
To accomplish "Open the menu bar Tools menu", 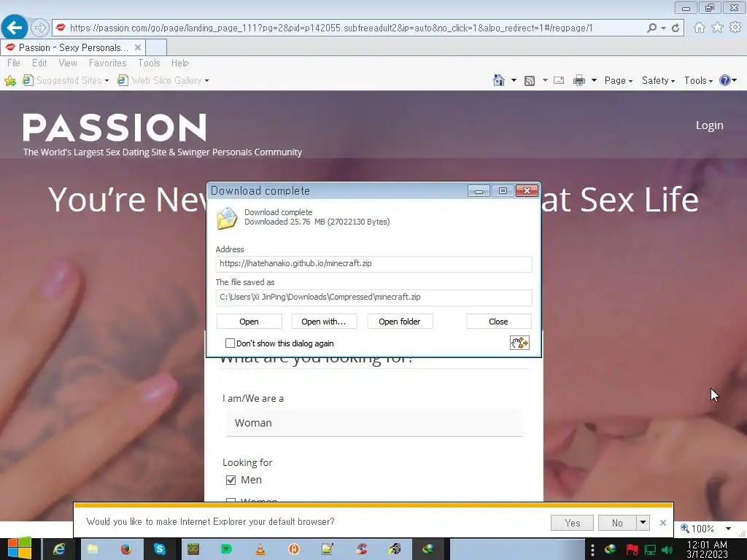I will pyautogui.click(x=149, y=63).
